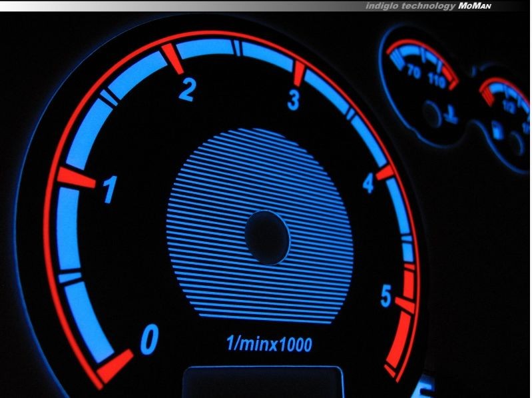This screenshot has width=532, height=398.
Task: Click the red tick marker above numeral 3
Action: pyautogui.click(x=298, y=74)
